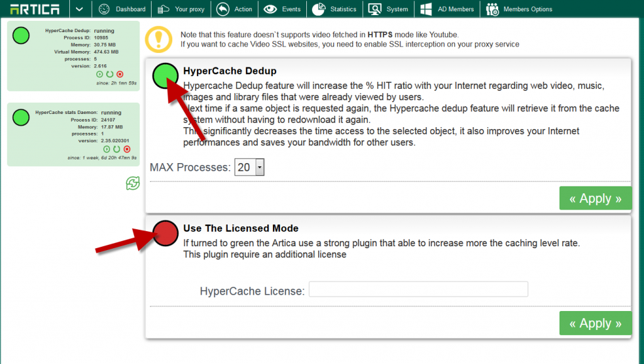Open the Members Options menu
Screen dimensions: 644x364
coord(519,9)
